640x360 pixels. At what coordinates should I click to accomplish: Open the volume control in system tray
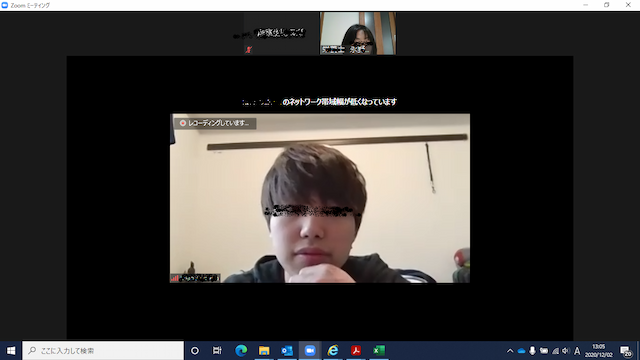click(566, 351)
